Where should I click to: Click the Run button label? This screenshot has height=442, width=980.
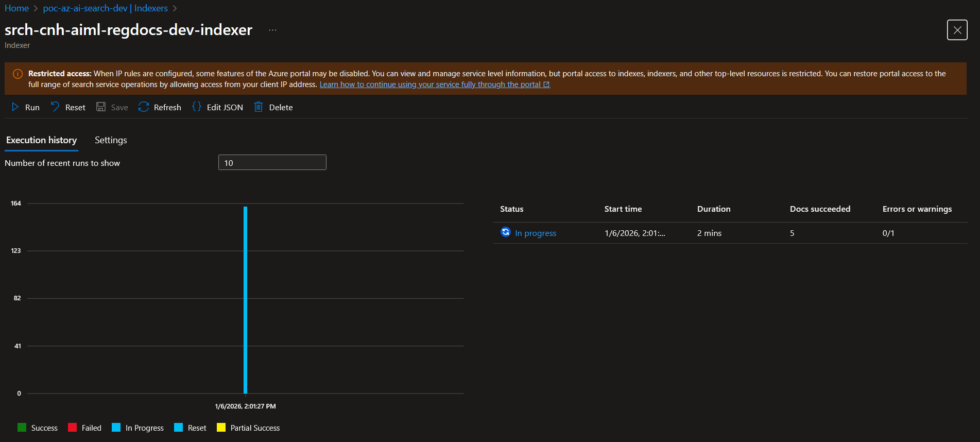pos(32,107)
